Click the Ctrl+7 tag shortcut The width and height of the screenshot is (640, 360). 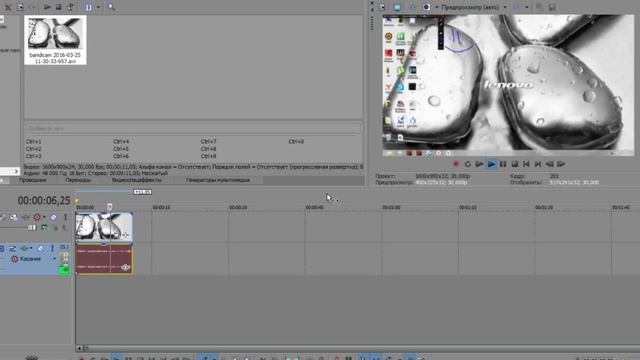tap(208, 142)
